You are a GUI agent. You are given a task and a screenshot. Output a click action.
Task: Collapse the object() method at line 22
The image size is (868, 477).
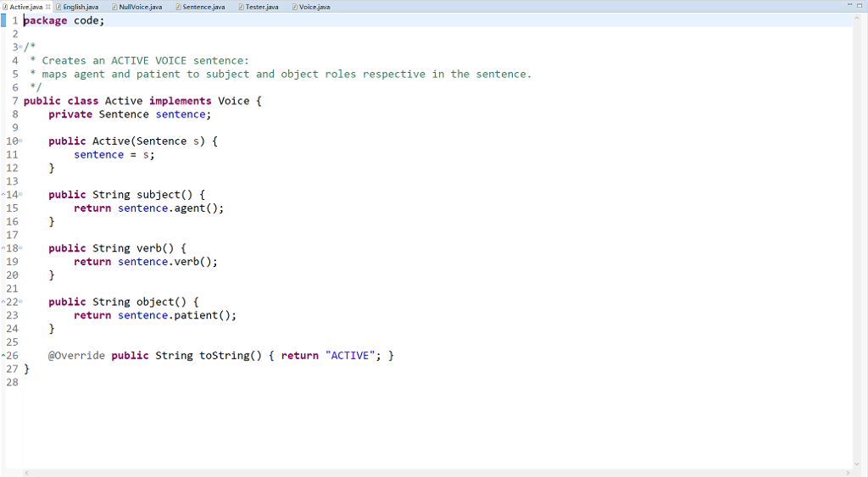point(19,302)
